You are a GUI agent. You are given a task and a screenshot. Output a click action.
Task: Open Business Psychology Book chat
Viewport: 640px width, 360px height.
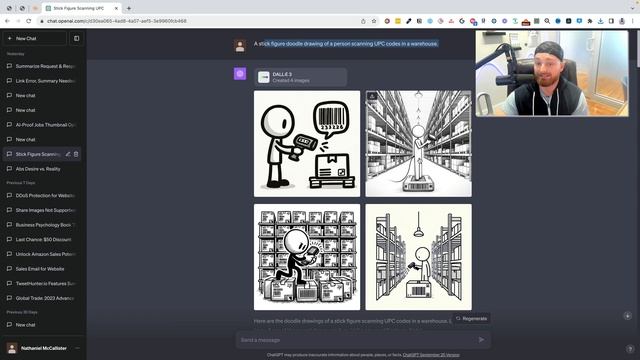(x=42, y=225)
